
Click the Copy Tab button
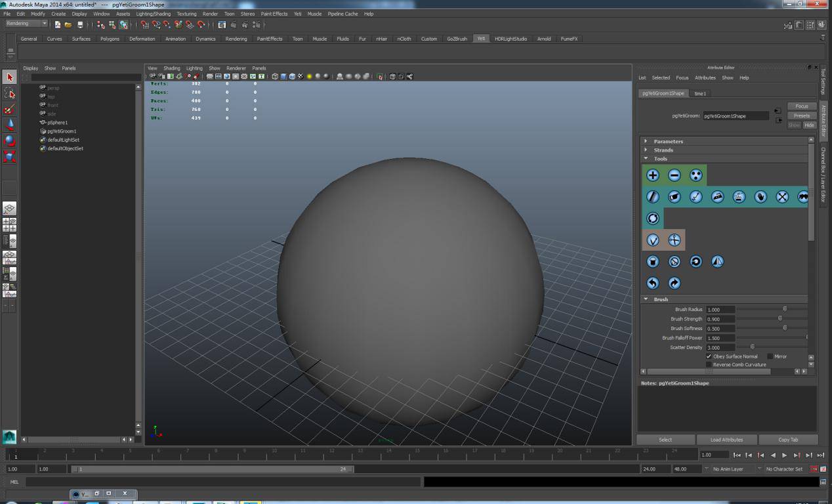pyautogui.click(x=788, y=440)
